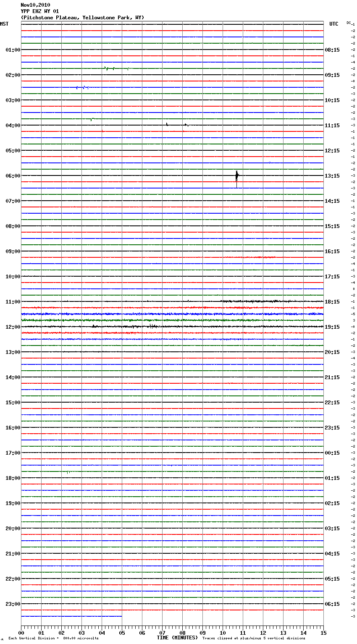This screenshot has height=644, width=357.
Task: Select the 20:00 MST time label
Action: coord(13,529)
